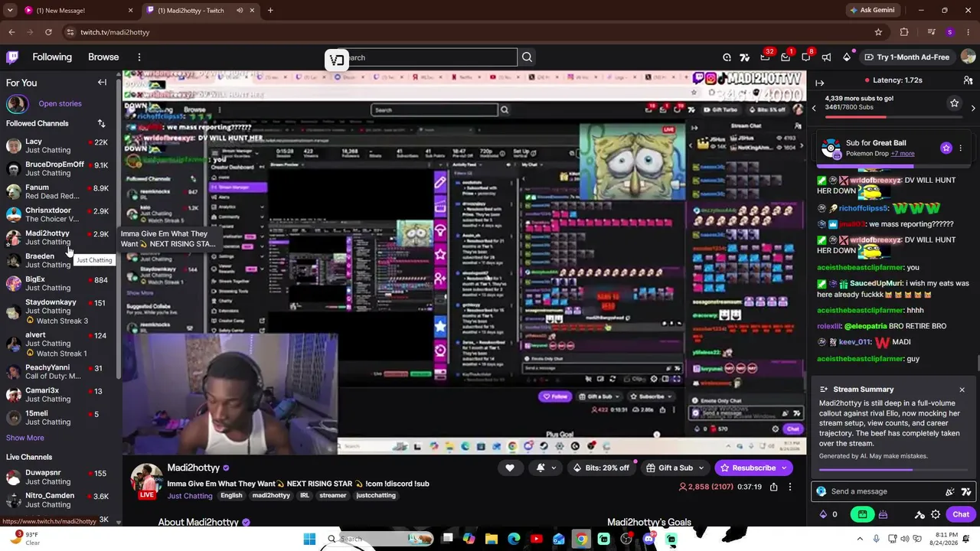Open the Browse tab
The width and height of the screenshot is (980, 551).
coord(103,57)
